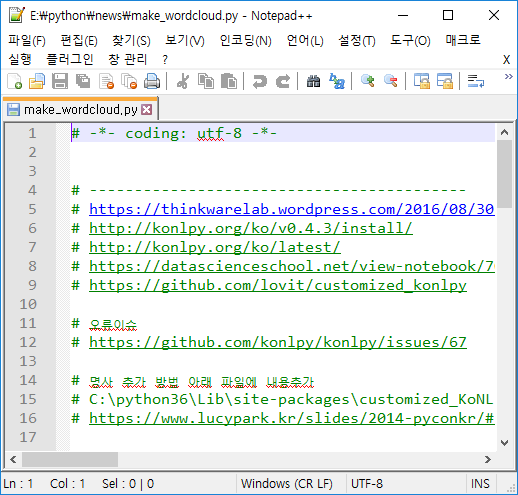This screenshot has height=495, width=518.
Task: Close the document using the menu bar X
Action: (506, 60)
